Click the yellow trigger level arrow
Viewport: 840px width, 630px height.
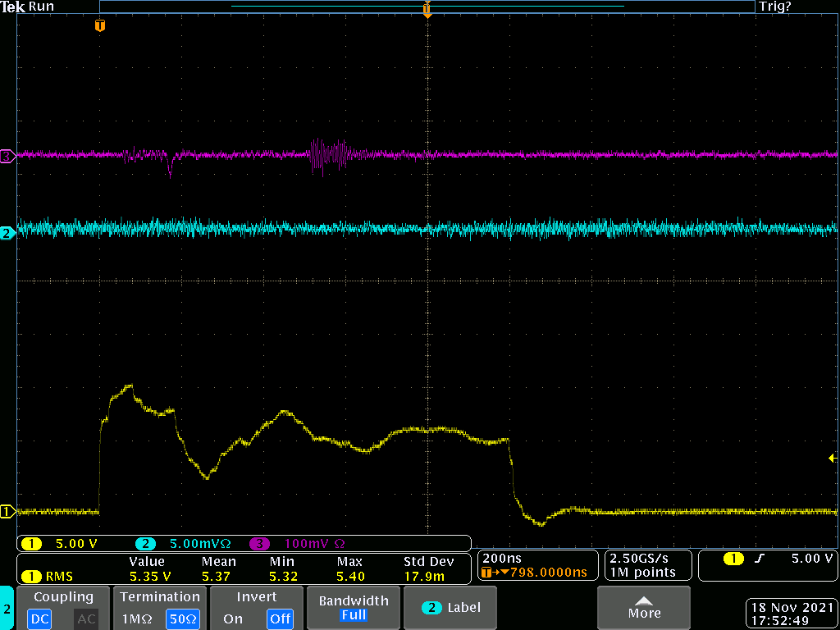pyautogui.click(x=833, y=458)
